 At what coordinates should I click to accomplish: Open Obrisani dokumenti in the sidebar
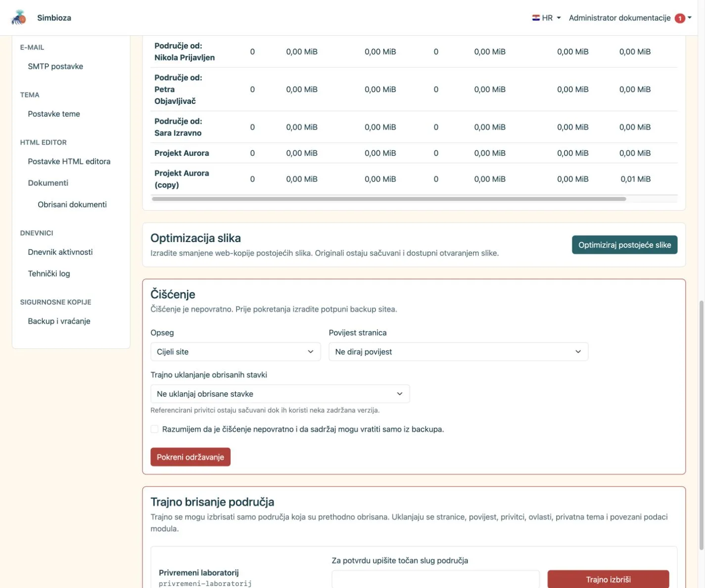[72, 204]
